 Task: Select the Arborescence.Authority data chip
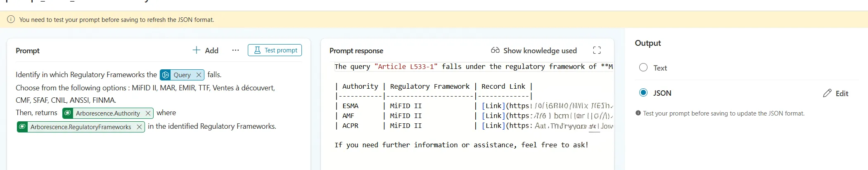pyautogui.click(x=108, y=113)
